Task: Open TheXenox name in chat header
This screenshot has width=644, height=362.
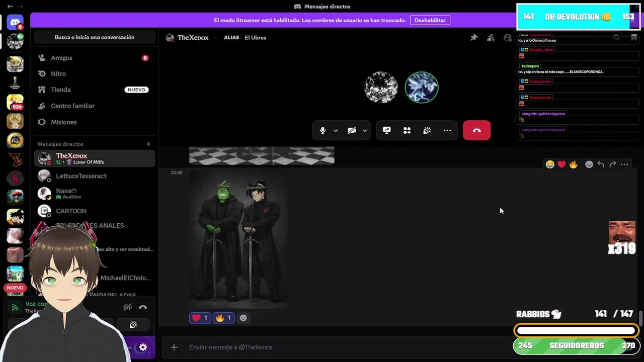Action: (193, 37)
